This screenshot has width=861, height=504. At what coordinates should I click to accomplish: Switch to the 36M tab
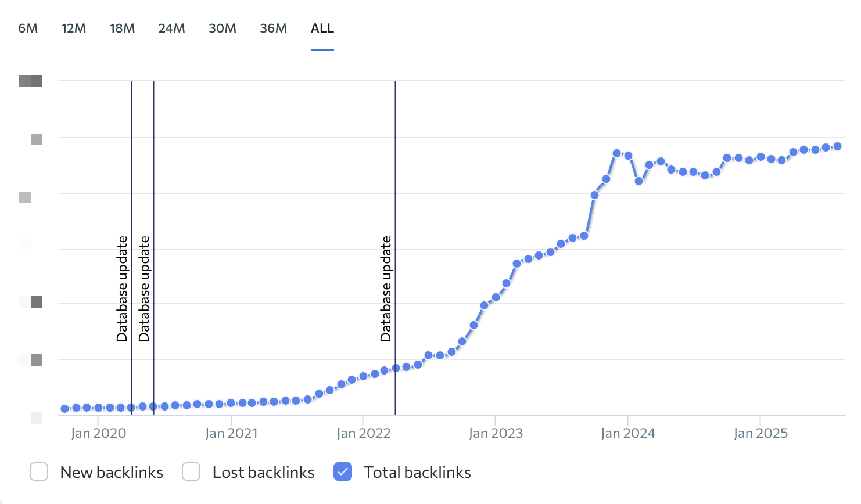273,28
